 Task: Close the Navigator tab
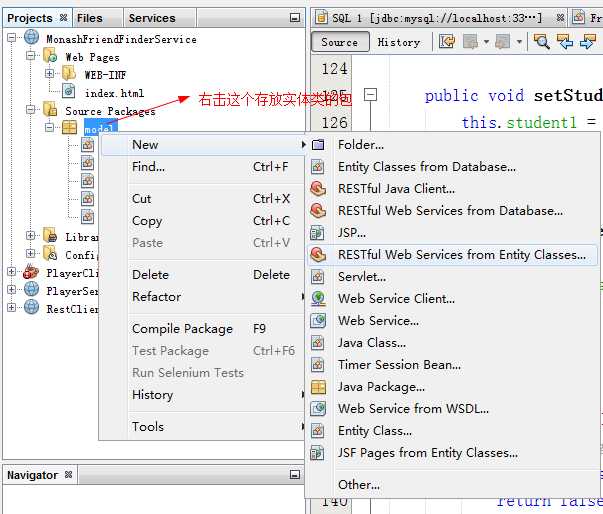(x=68, y=475)
